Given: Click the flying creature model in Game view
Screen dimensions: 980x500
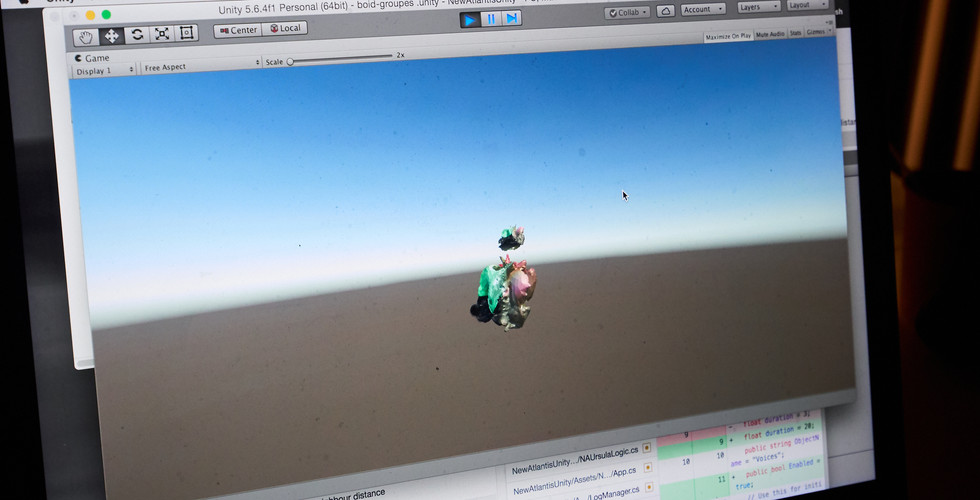Looking at the screenshot, I should pyautogui.click(x=512, y=238).
